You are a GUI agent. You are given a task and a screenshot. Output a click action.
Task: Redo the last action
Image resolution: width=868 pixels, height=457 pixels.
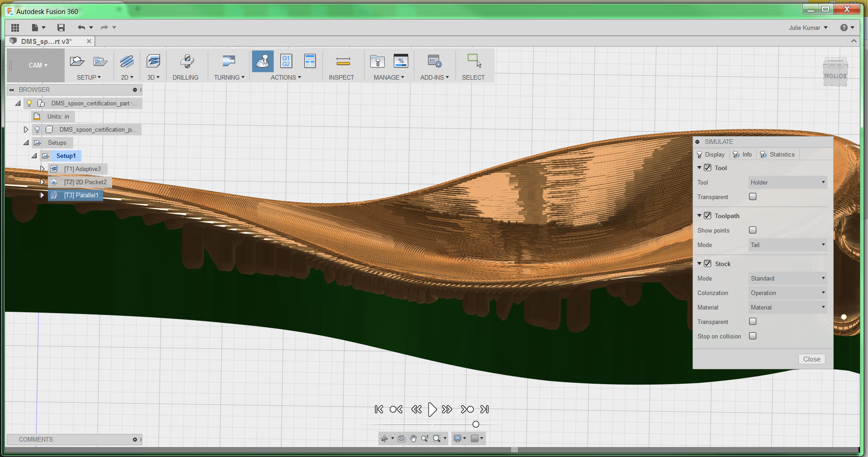pyautogui.click(x=104, y=28)
